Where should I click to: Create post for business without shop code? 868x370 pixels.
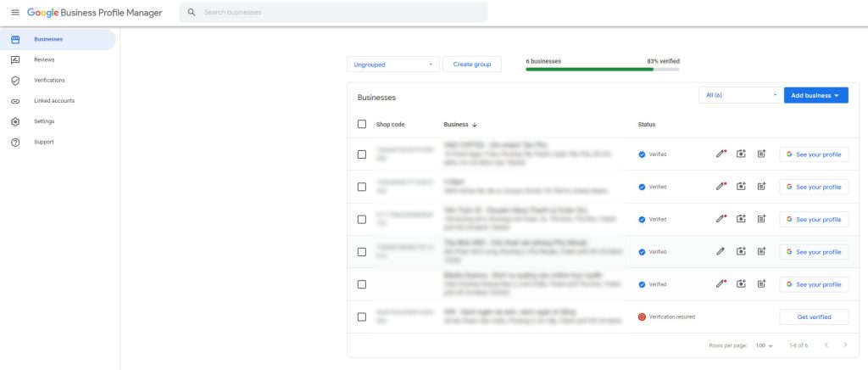762,284
